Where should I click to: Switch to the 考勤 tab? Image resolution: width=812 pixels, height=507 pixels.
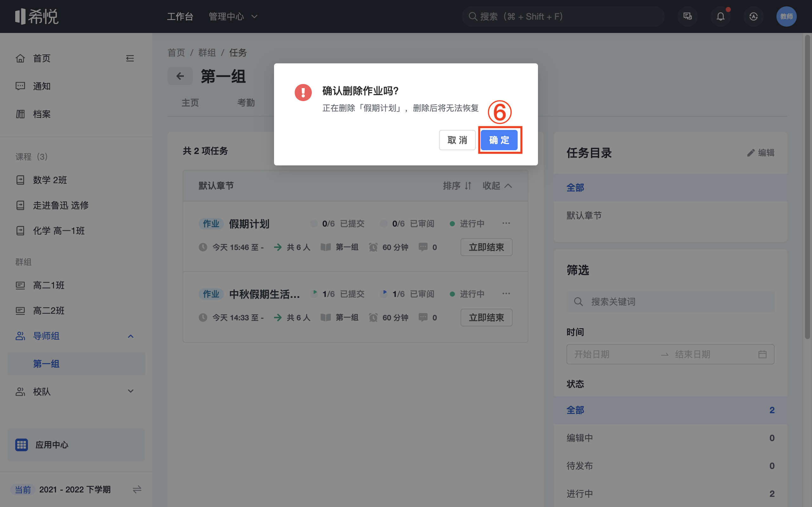coord(246,103)
